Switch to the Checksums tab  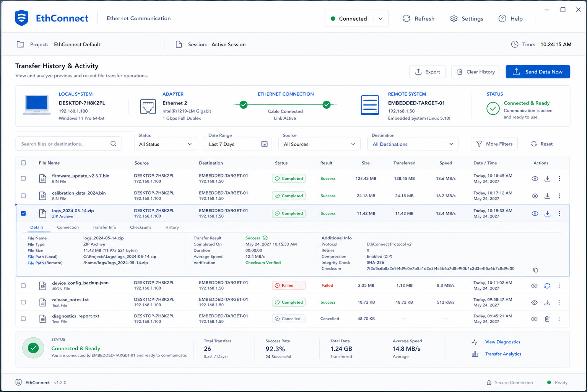tap(141, 227)
